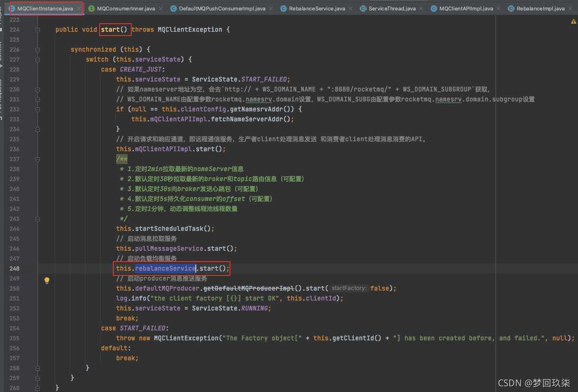The image size is (578, 392).
Task: Switch to the RebalanceService.java tab
Action: tap(317, 9)
